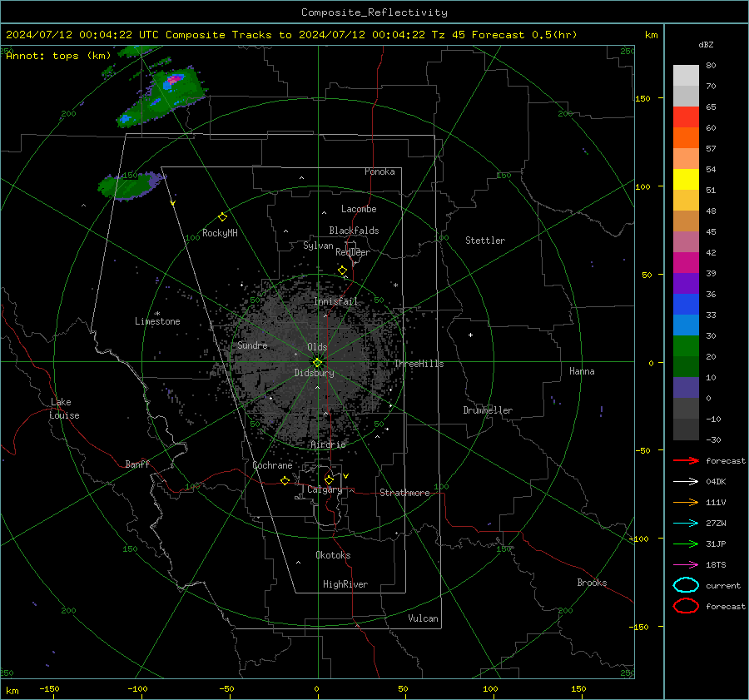The height and width of the screenshot is (700, 749).
Task: Click the red 65 dBZ color swatch
Action: click(686, 117)
